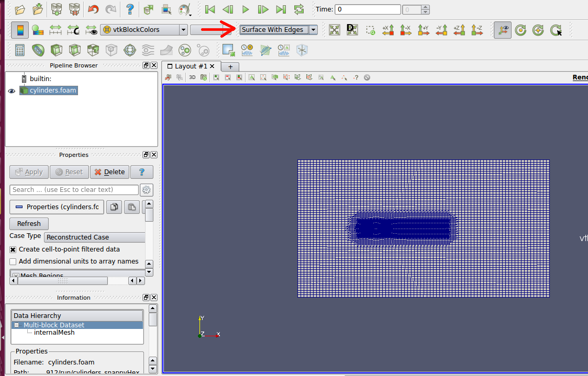Click the Auto Apply icon

click(149, 9)
